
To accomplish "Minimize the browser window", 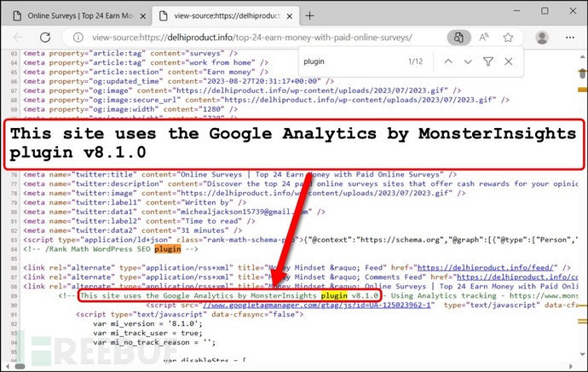I will pyautogui.click(x=516, y=11).
